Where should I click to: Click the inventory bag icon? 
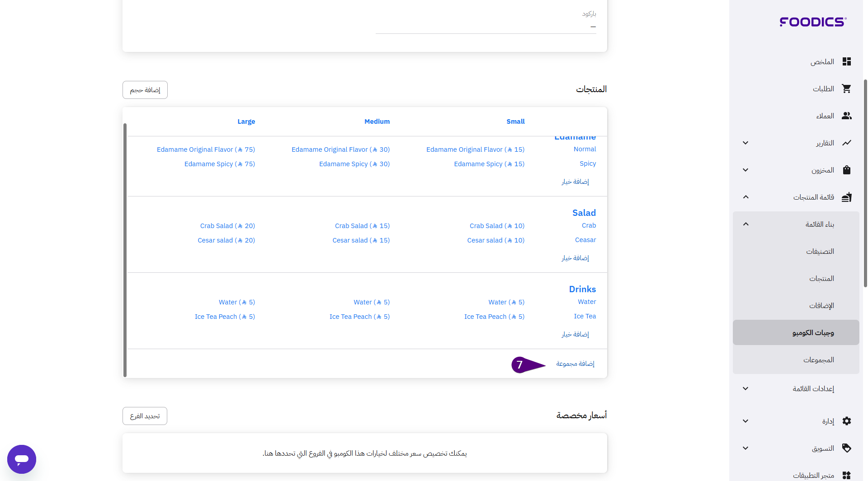pos(846,170)
